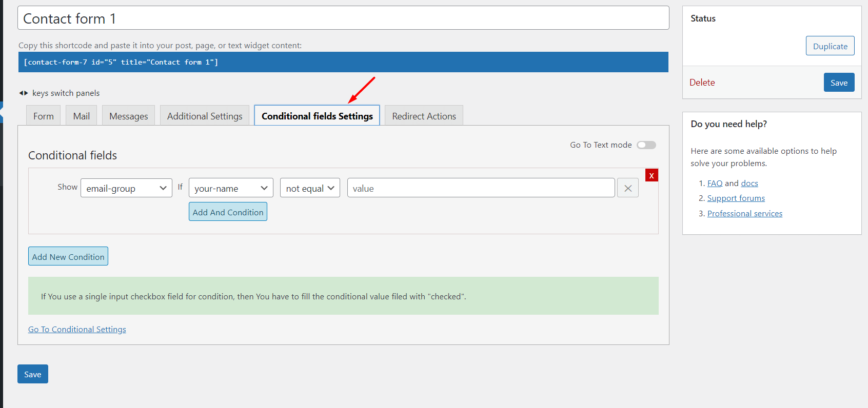Open the your-name field dropdown
The image size is (868, 408).
231,188
